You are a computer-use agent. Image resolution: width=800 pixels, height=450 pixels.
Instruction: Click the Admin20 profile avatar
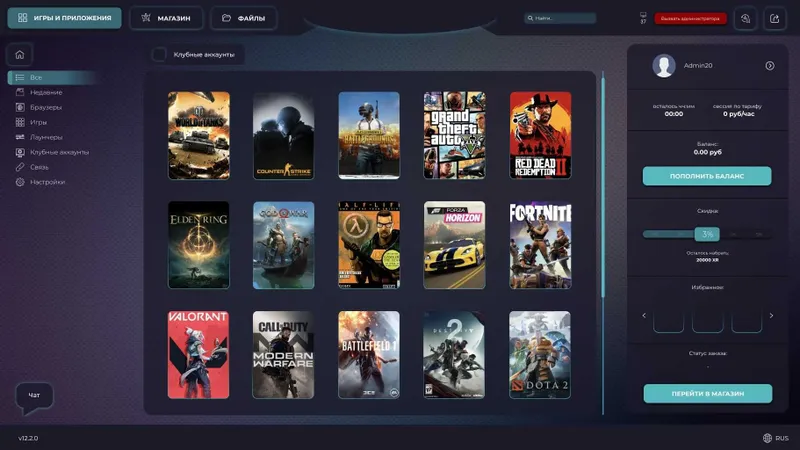(x=664, y=65)
